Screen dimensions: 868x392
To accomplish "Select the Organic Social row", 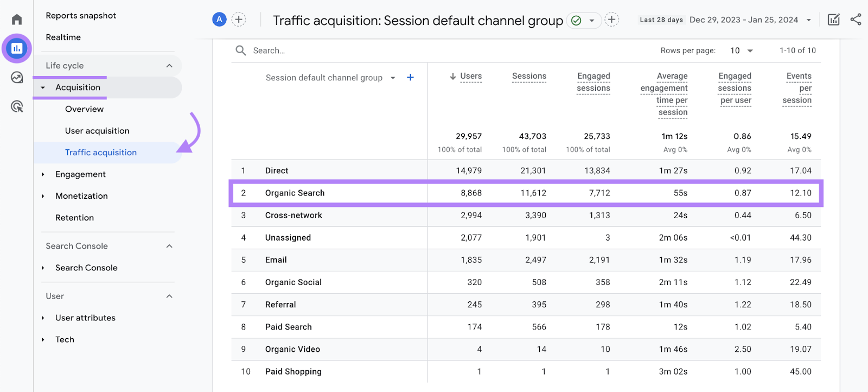I will click(526, 282).
